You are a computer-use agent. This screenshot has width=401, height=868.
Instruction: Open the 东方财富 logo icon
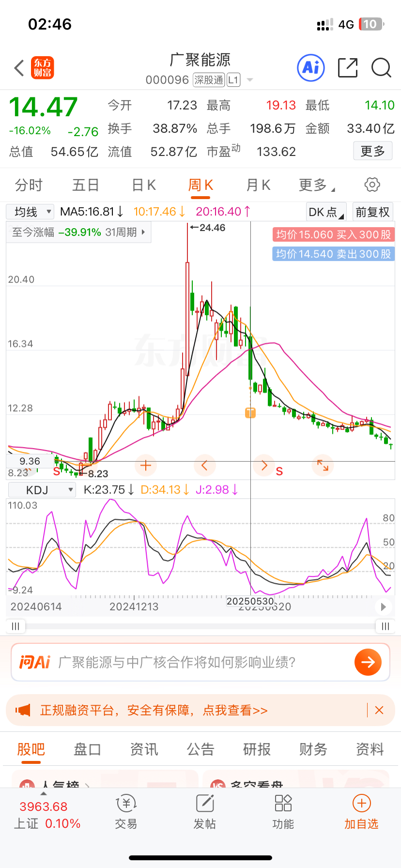[x=43, y=68]
